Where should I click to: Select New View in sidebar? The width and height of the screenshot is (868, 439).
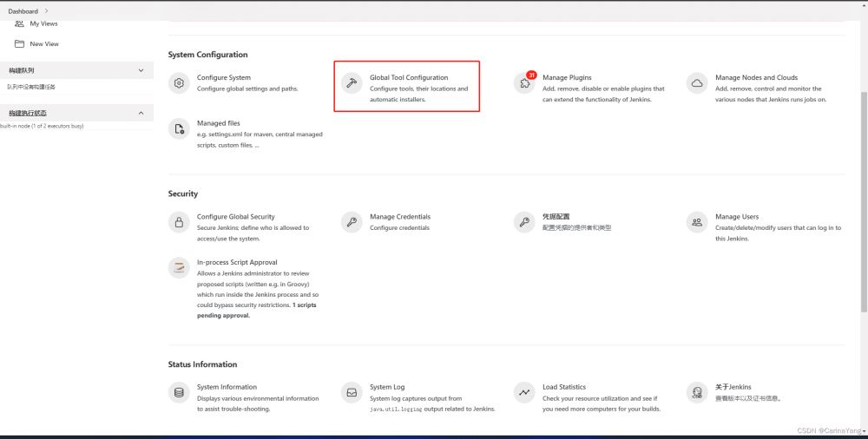click(x=44, y=43)
